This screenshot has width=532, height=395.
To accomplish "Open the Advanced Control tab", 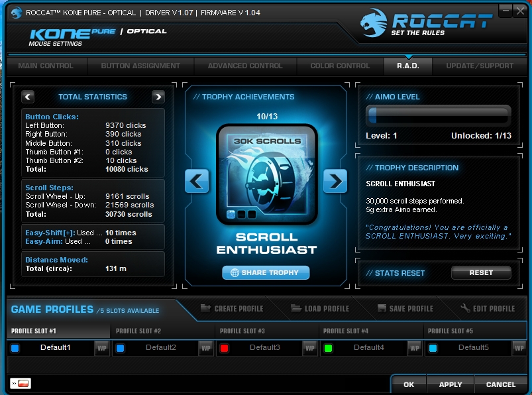I will [245, 66].
